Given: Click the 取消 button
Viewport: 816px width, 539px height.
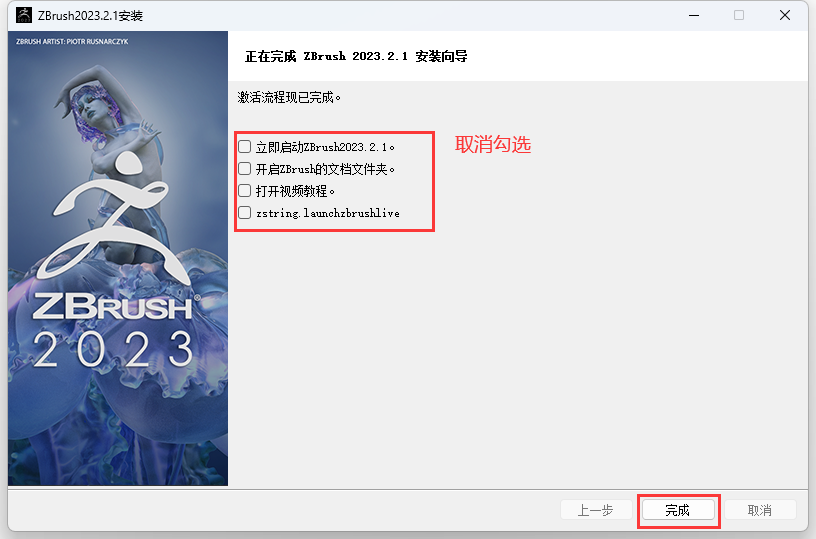Looking at the screenshot, I should click(760, 510).
